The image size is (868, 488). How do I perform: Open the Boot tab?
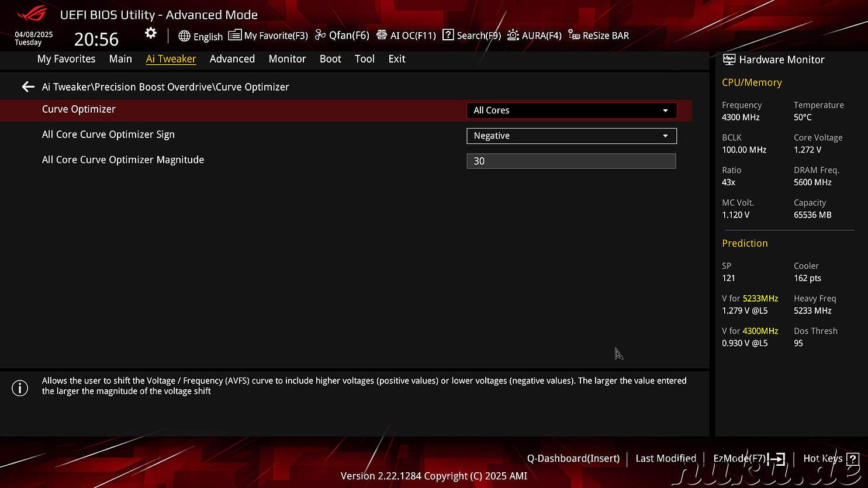click(330, 59)
